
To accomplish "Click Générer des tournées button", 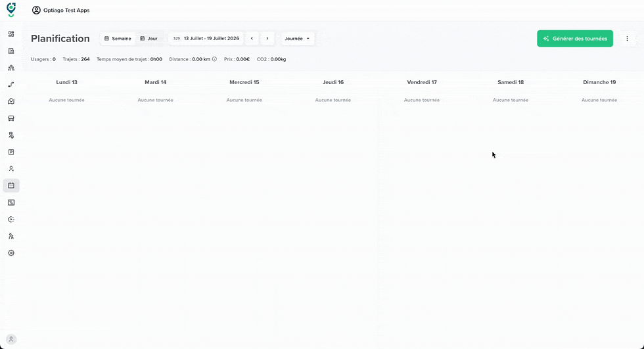I will 575,39.
